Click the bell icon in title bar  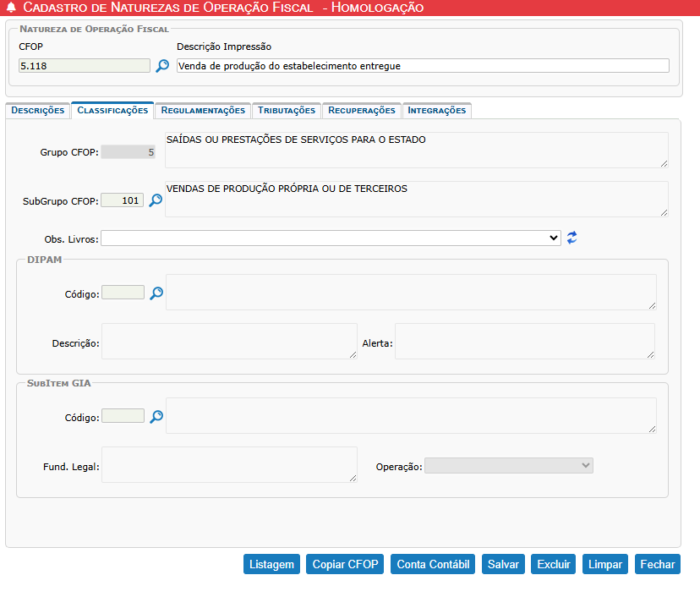pos(11,8)
